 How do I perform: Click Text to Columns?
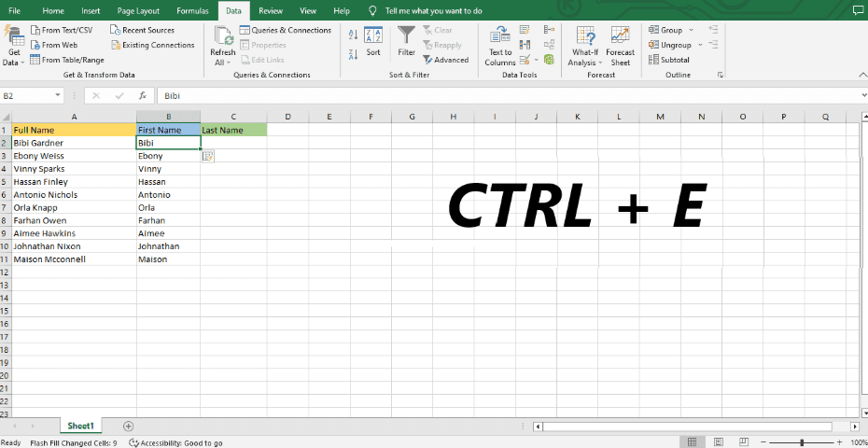[500, 47]
